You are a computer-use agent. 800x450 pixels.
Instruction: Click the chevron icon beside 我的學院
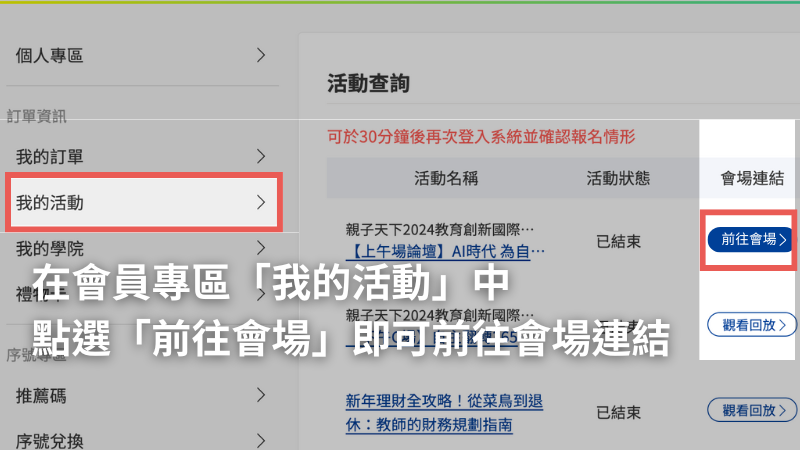(x=261, y=247)
